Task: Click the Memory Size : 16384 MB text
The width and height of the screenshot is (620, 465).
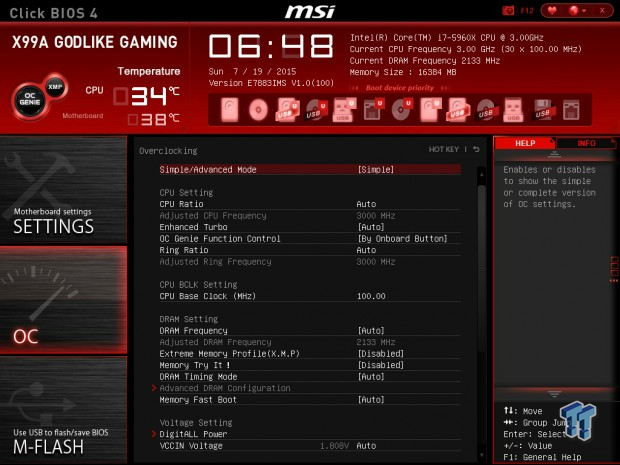Action: click(x=403, y=72)
